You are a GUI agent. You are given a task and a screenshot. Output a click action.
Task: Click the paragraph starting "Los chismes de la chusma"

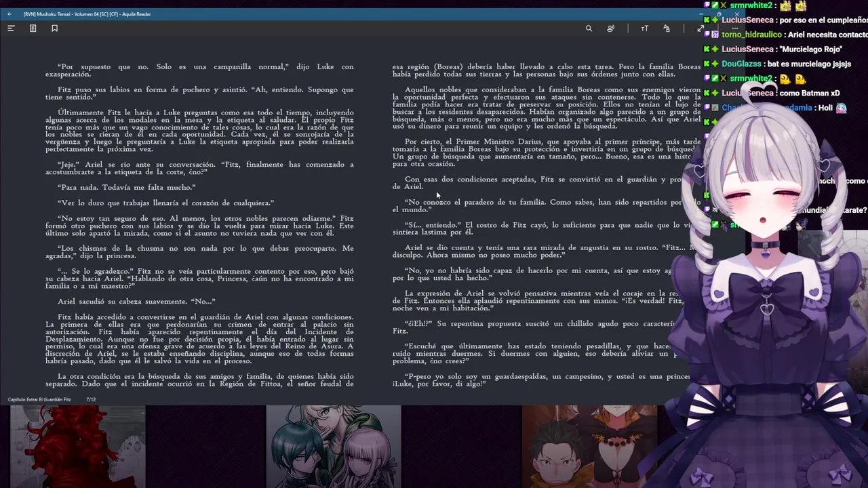199,252
